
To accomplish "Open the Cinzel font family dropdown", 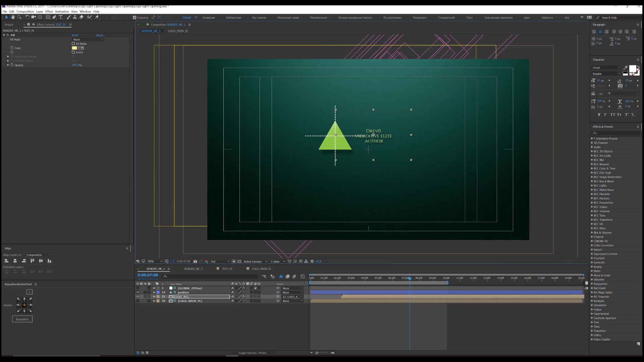I will 606,68.
